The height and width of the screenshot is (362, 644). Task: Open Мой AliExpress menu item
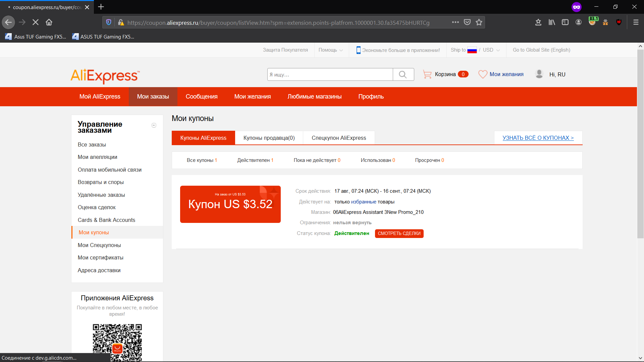coord(100,97)
